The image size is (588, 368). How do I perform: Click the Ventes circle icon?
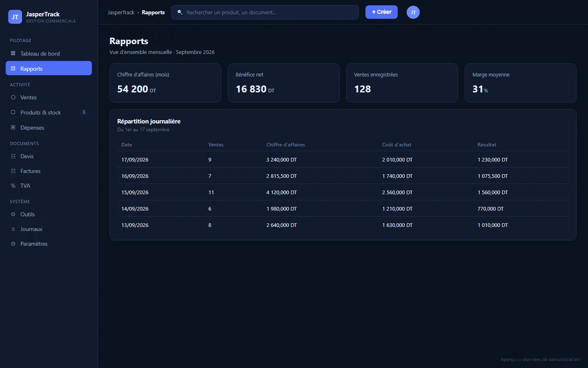[13, 97]
